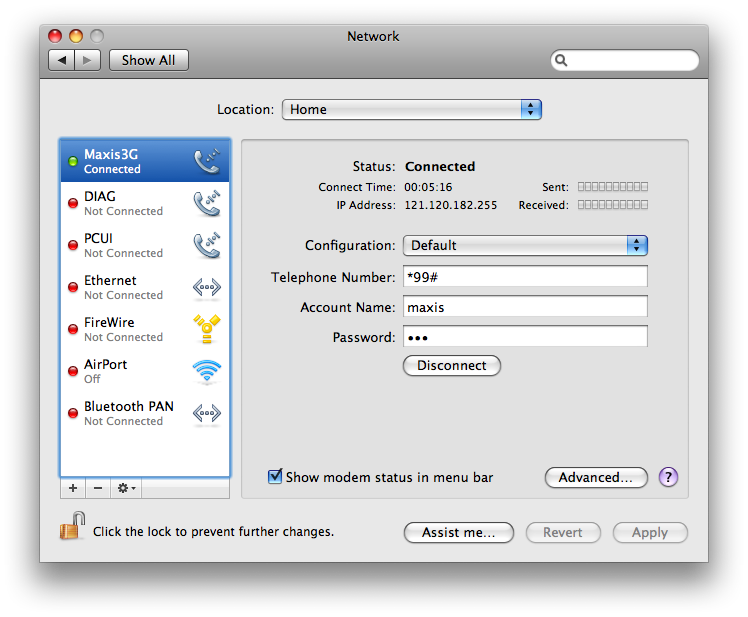Click the minus icon to remove service

tap(97, 488)
